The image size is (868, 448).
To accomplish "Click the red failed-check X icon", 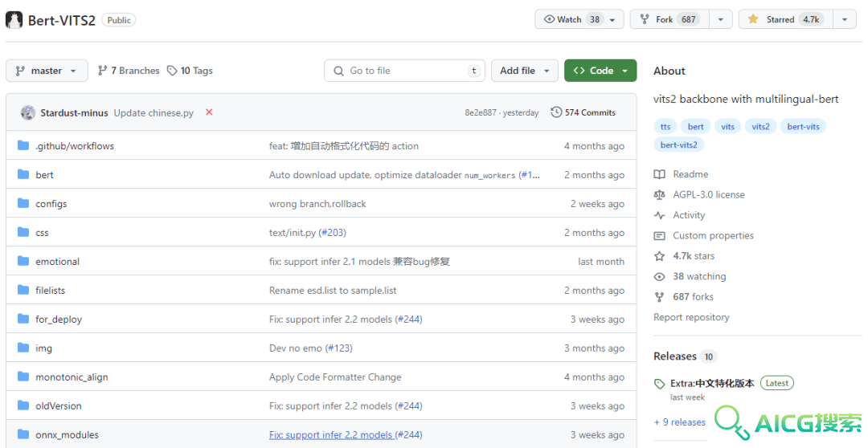I will click(209, 112).
